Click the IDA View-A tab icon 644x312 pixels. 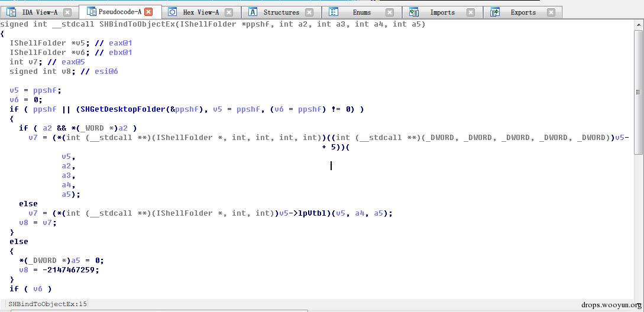[11, 12]
